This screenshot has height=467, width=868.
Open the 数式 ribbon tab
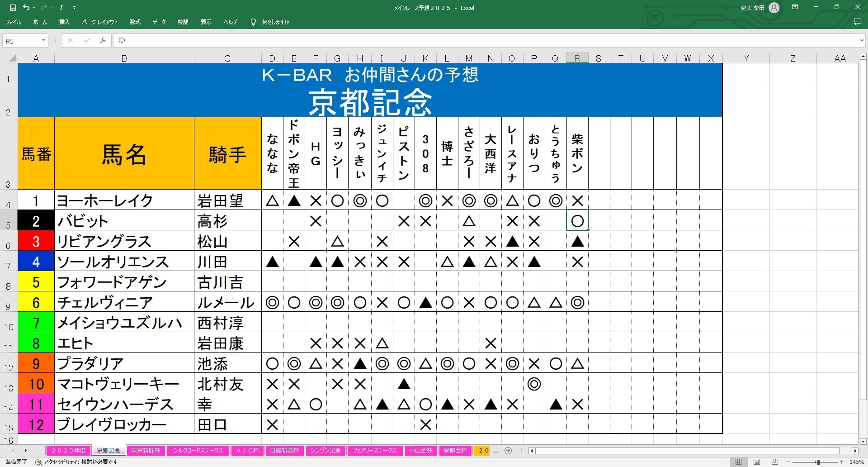pos(135,22)
